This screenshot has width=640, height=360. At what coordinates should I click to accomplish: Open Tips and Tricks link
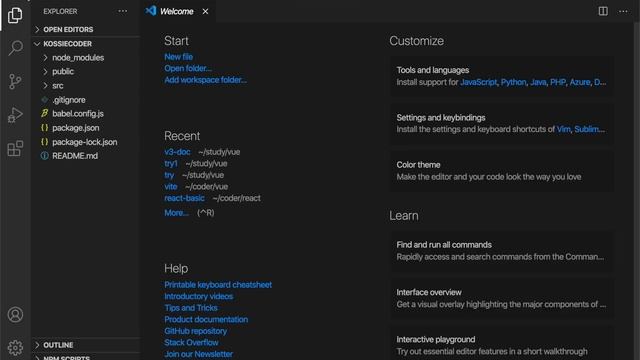click(191, 308)
